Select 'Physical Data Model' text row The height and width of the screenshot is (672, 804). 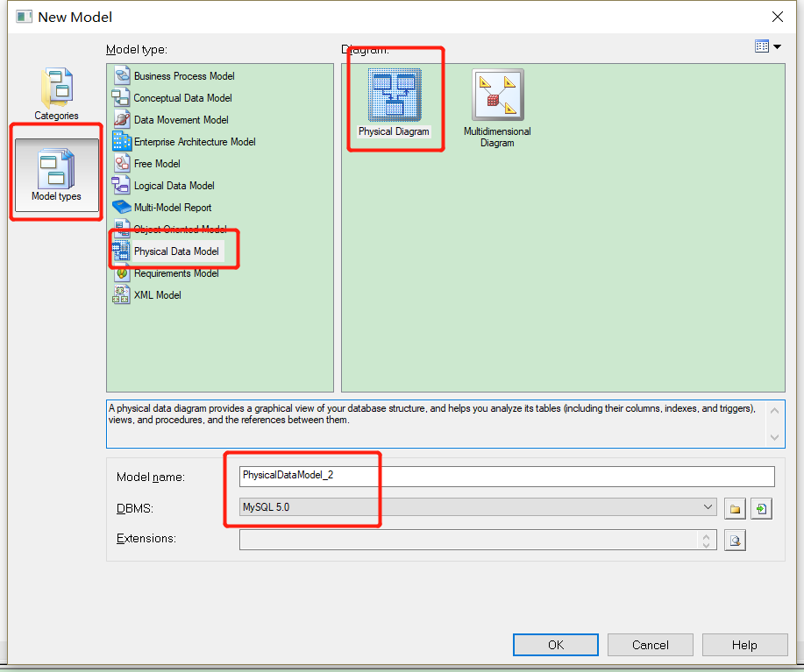click(x=176, y=251)
